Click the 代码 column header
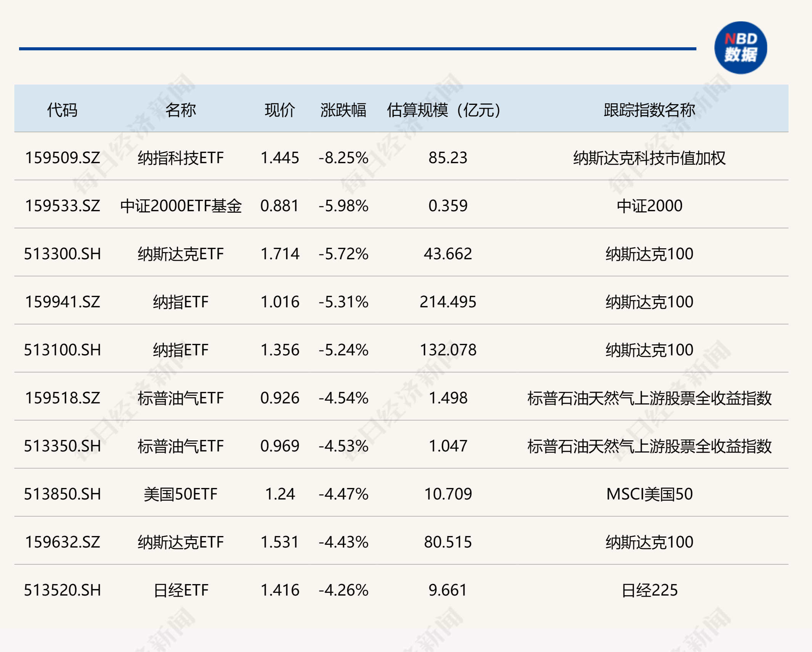This screenshot has width=812, height=652. click(x=62, y=110)
